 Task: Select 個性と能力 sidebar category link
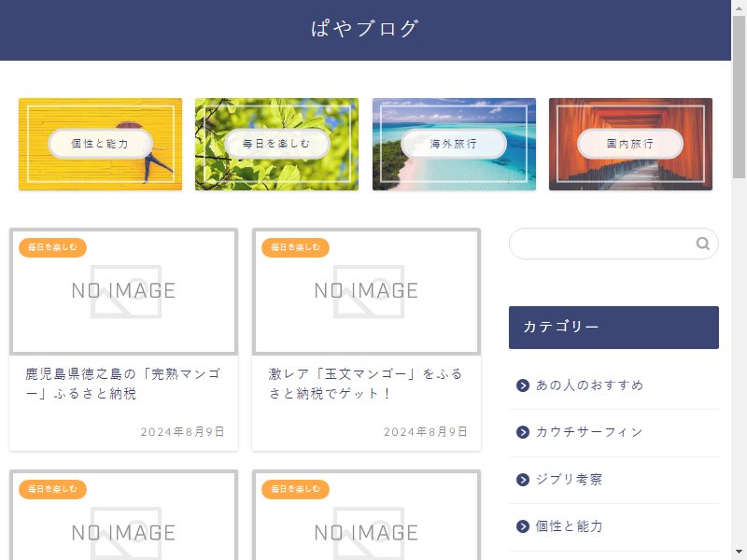tap(569, 526)
